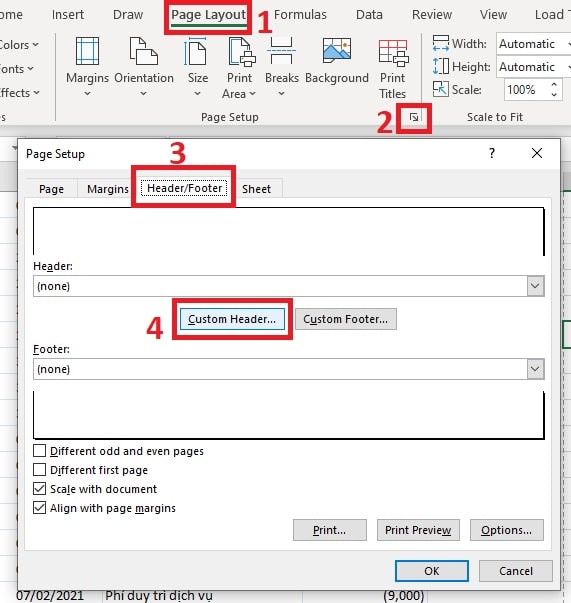The image size is (571, 603).
Task: Switch to the Sheet tab
Action: click(256, 189)
